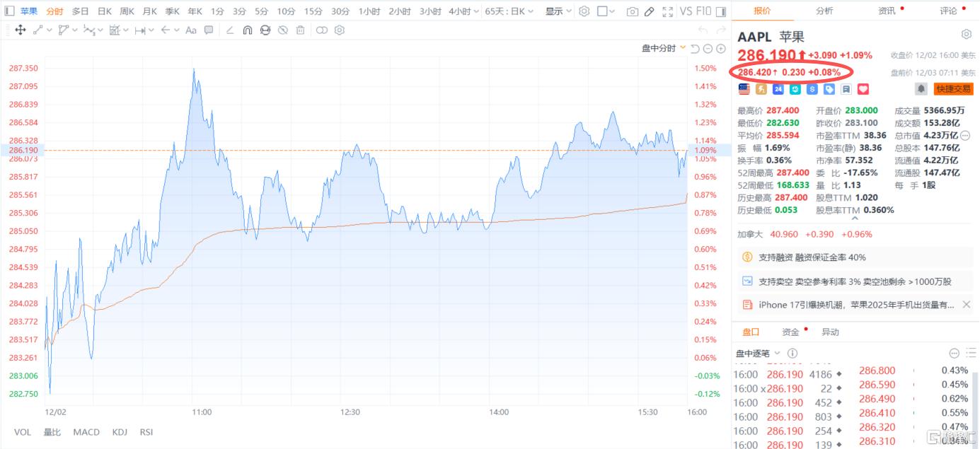Viewport: 980px width, 449px height.
Task: Toggle the hide-drawings eye-slash icon
Action: click(x=283, y=30)
